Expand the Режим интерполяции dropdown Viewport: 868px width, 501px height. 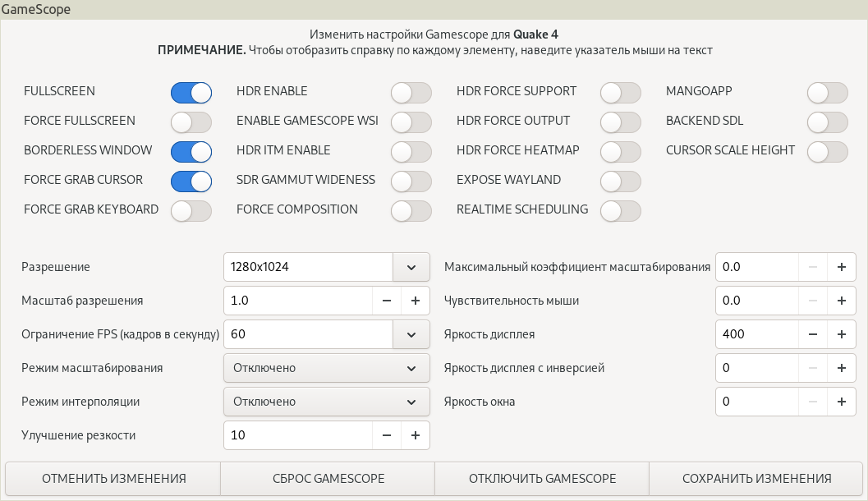[327, 402]
